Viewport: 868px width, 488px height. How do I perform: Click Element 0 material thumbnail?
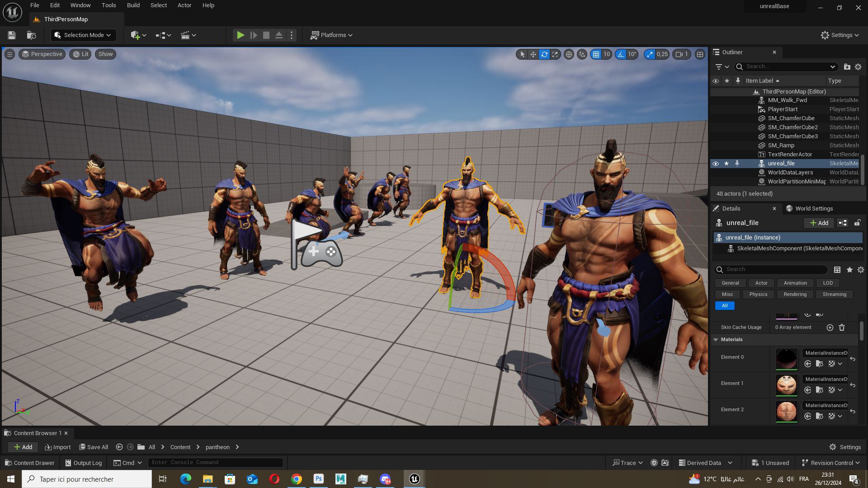pyautogui.click(x=787, y=359)
